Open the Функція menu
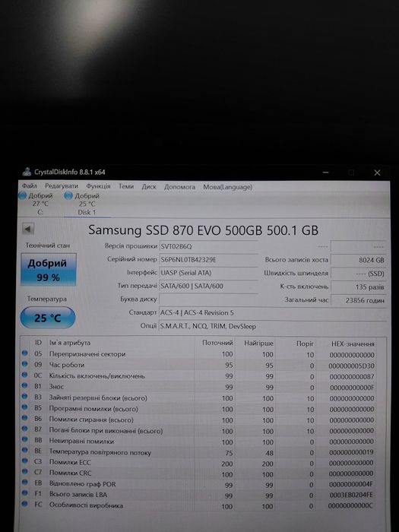 [98, 186]
